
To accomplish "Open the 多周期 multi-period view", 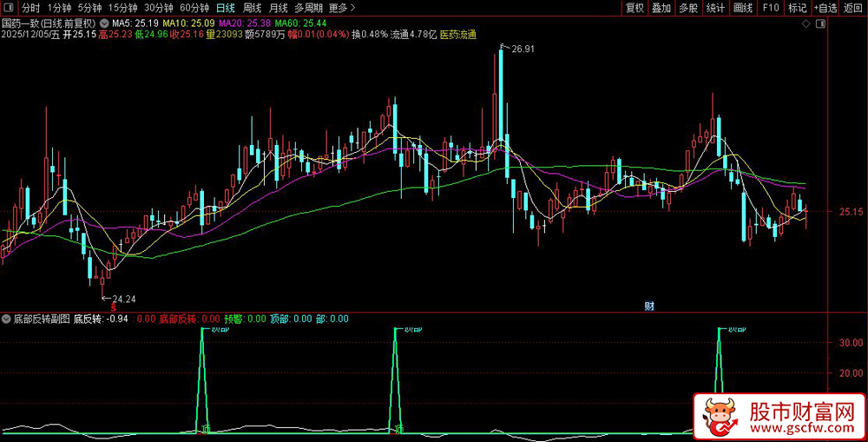I will tap(308, 8).
